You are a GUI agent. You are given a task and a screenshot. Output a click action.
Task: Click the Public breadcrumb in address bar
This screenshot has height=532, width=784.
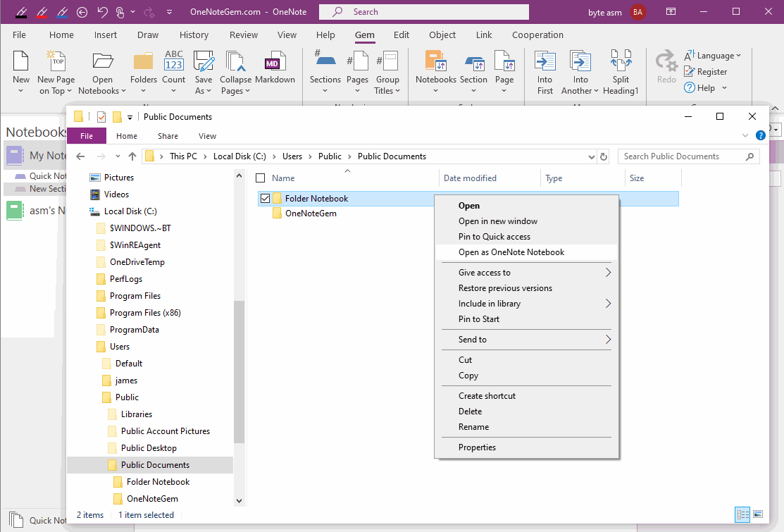coord(330,156)
